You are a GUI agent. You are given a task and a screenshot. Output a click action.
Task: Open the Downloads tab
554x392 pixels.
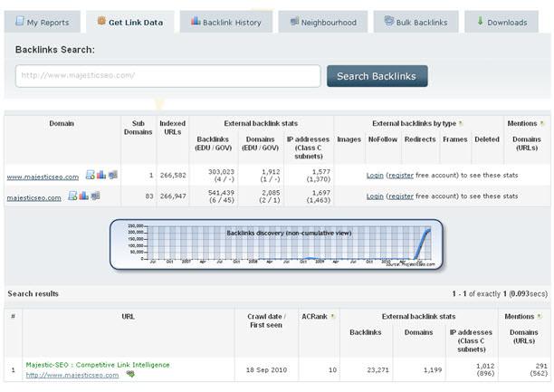click(x=501, y=22)
